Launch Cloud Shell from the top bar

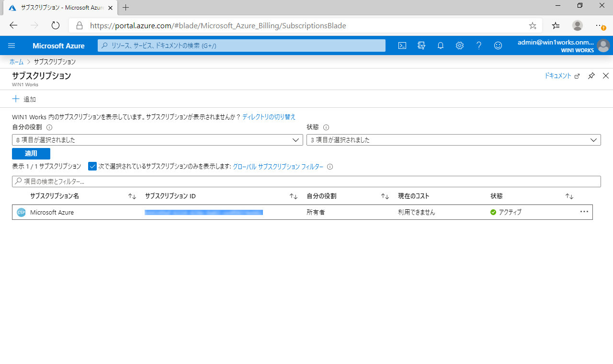coord(402,45)
